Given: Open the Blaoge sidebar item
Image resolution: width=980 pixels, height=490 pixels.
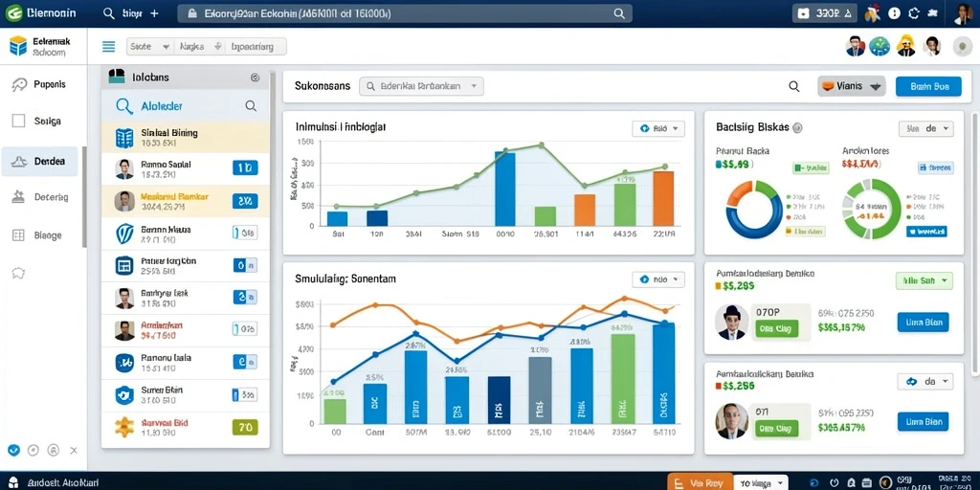Looking at the screenshot, I should tap(38, 235).
